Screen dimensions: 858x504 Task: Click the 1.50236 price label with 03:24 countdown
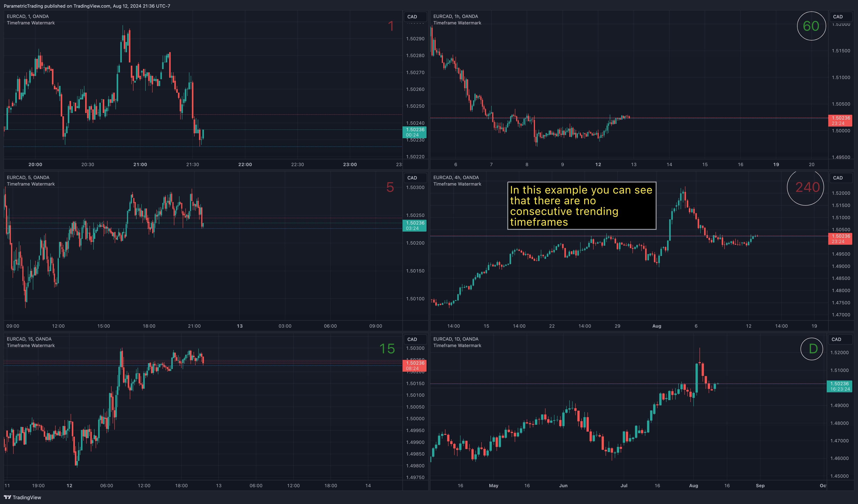(414, 225)
